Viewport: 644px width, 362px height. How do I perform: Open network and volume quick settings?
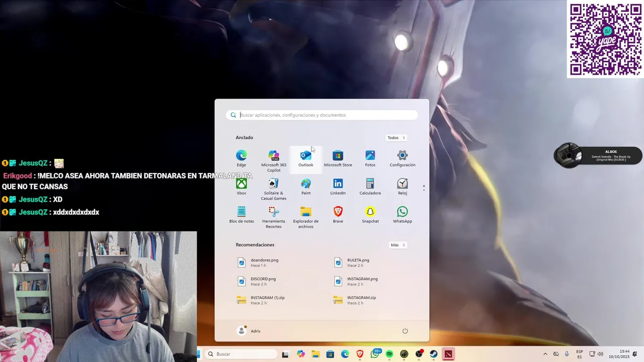pyautogui.click(x=596, y=354)
